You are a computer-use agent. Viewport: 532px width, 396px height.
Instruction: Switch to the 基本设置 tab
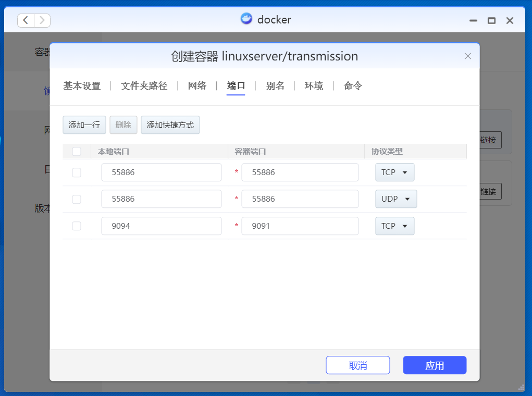(x=82, y=86)
